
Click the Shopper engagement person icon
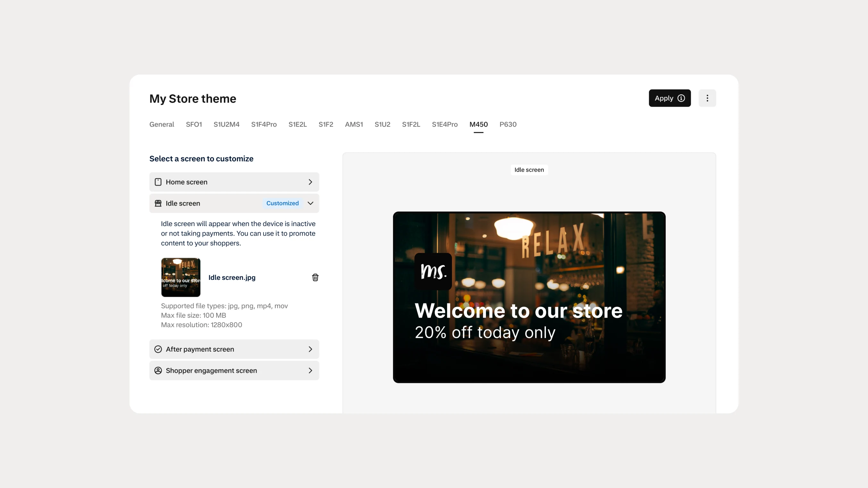pyautogui.click(x=158, y=370)
